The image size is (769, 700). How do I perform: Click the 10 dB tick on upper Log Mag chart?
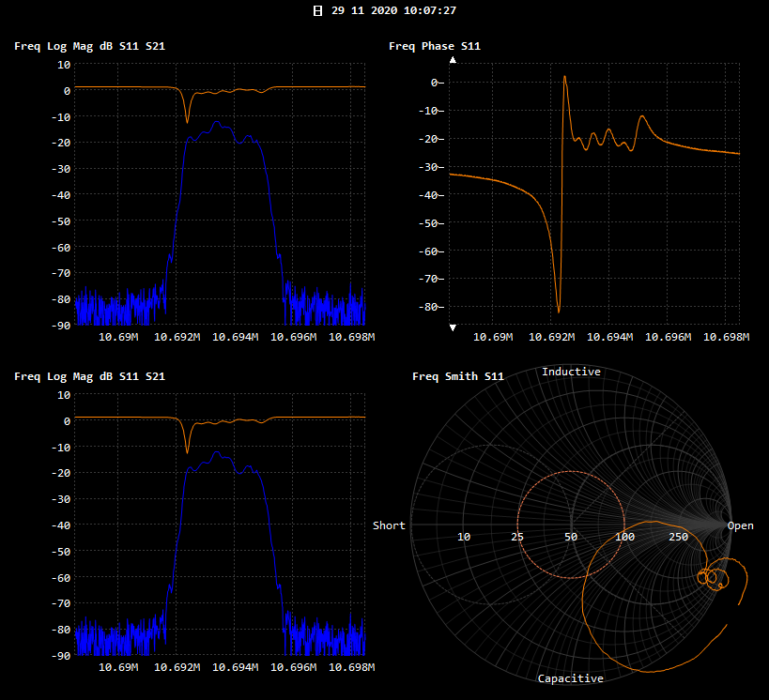tap(64, 65)
